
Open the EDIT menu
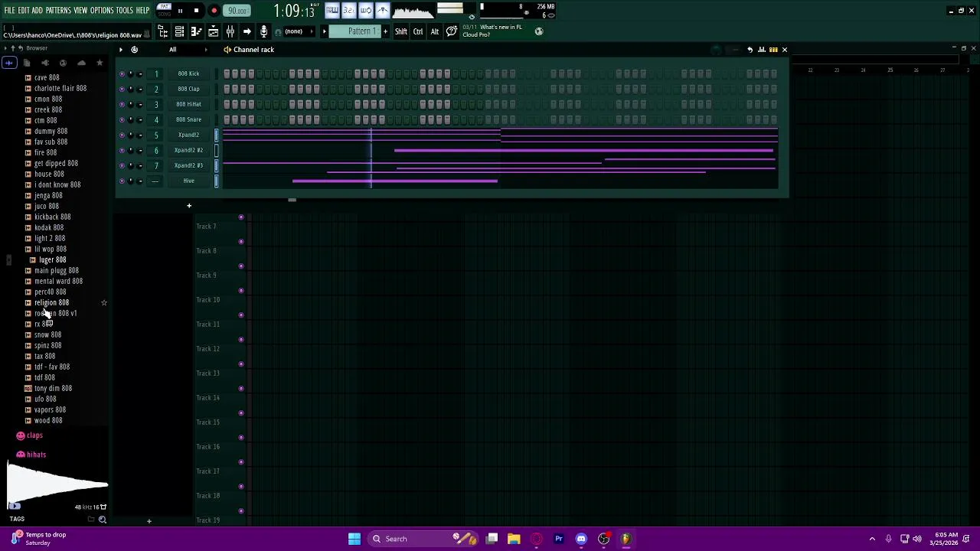click(24, 10)
